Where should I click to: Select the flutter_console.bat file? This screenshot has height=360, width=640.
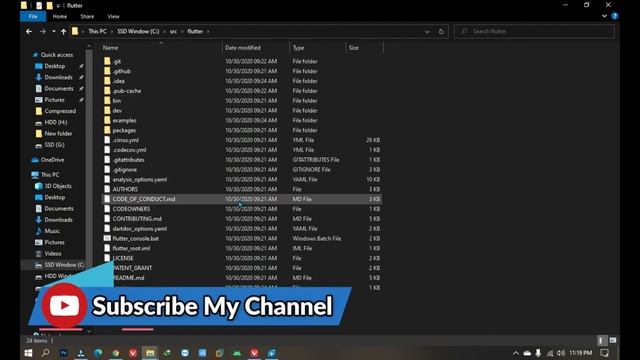tap(136, 238)
